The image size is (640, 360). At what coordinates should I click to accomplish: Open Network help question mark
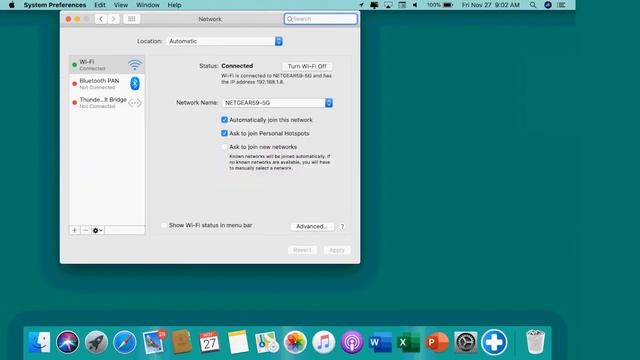[x=342, y=226]
